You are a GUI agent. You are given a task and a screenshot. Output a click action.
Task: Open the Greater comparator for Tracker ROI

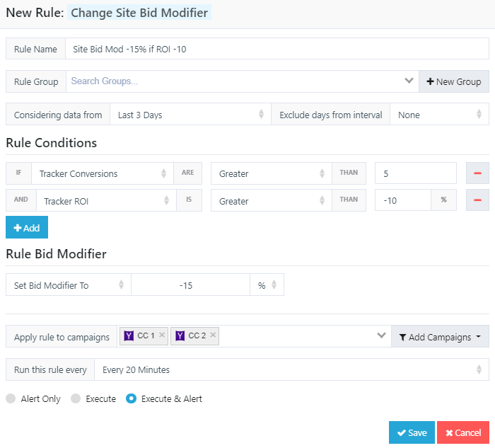click(x=271, y=200)
